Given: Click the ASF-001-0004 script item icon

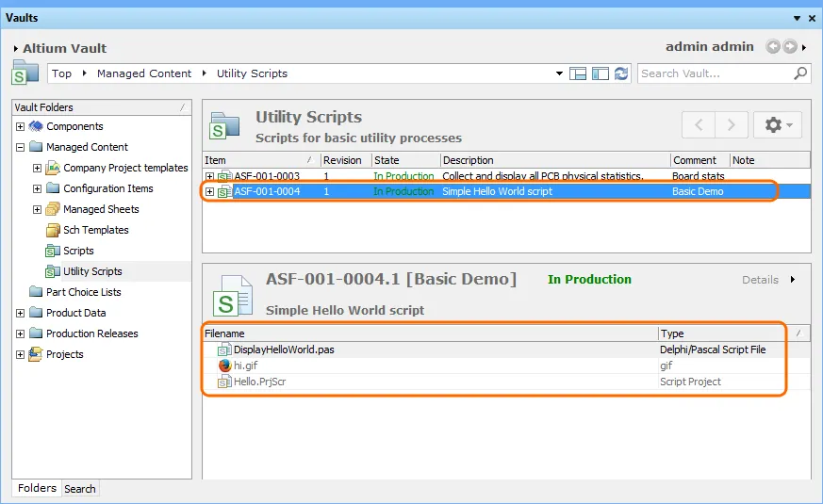Looking at the screenshot, I should 224,192.
